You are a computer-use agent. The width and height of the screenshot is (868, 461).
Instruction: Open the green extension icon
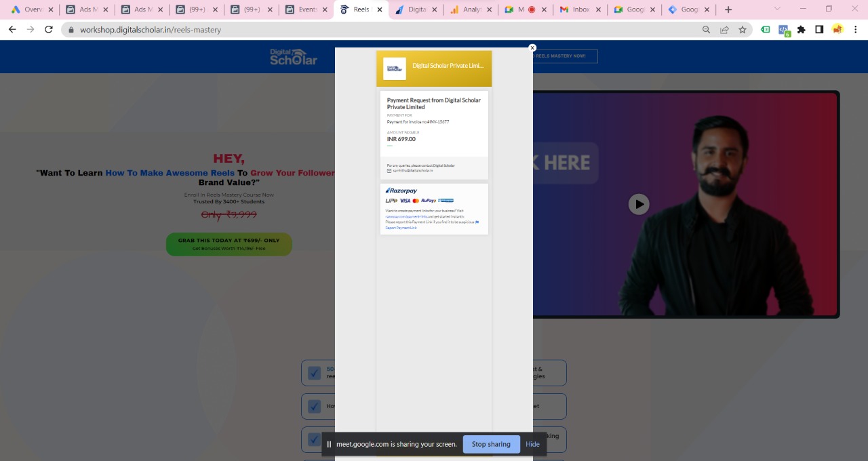point(766,30)
